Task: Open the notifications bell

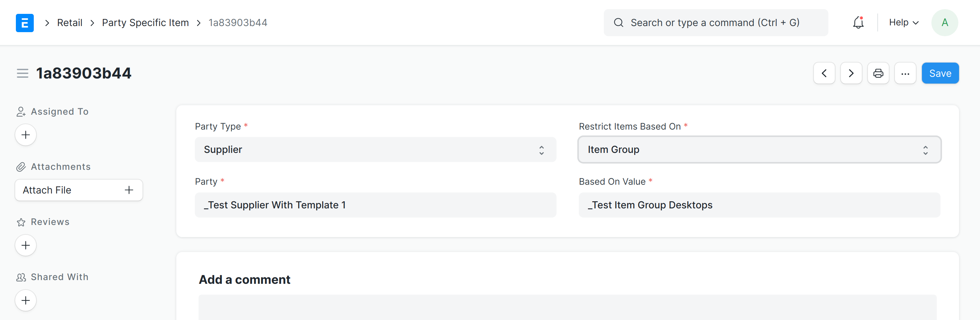Action: coord(858,23)
